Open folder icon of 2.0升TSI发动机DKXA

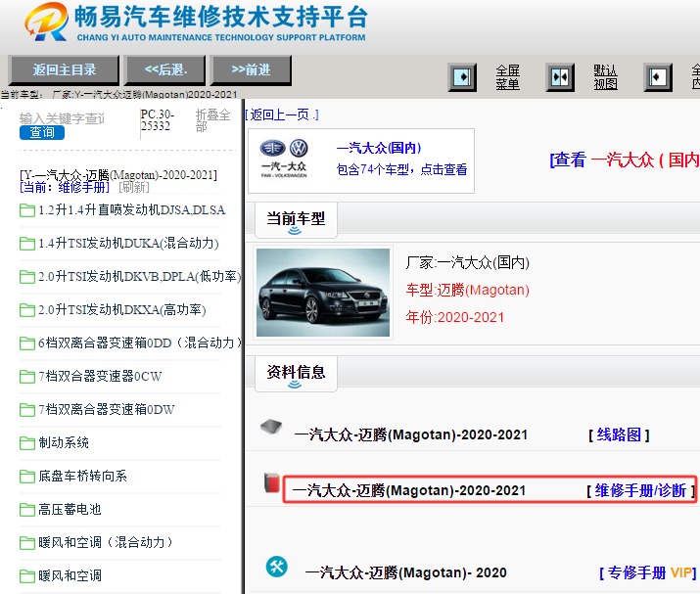tap(27, 309)
